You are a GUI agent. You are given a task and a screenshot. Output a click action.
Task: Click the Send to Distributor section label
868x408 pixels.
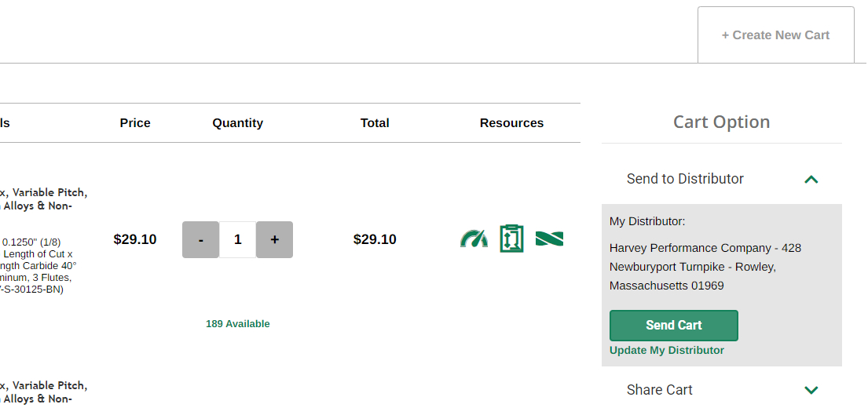685,179
